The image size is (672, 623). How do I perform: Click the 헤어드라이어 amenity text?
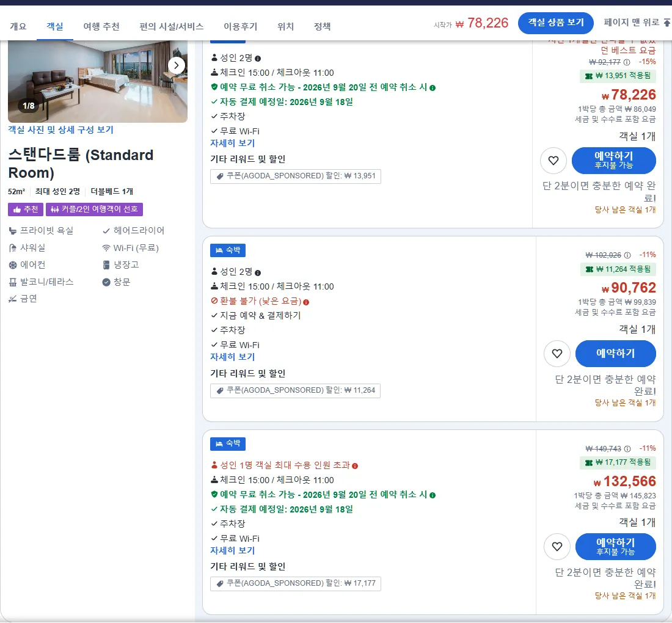point(139,230)
